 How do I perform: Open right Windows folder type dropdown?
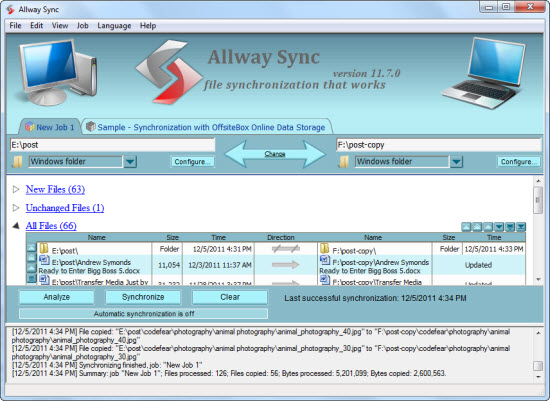click(x=456, y=162)
